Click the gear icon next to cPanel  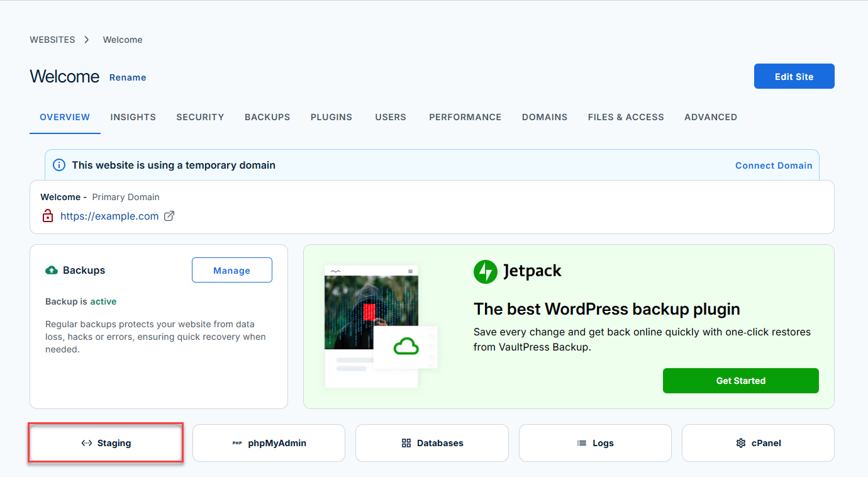(x=741, y=443)
